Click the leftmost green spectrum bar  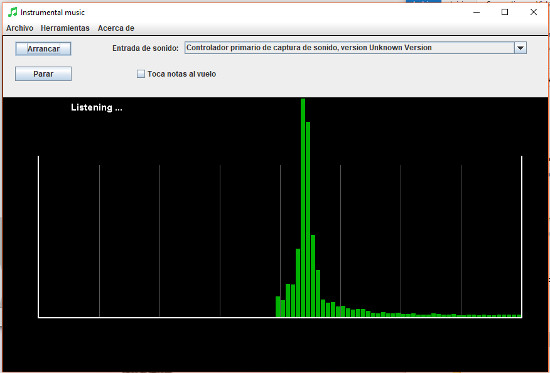point(278,306)
